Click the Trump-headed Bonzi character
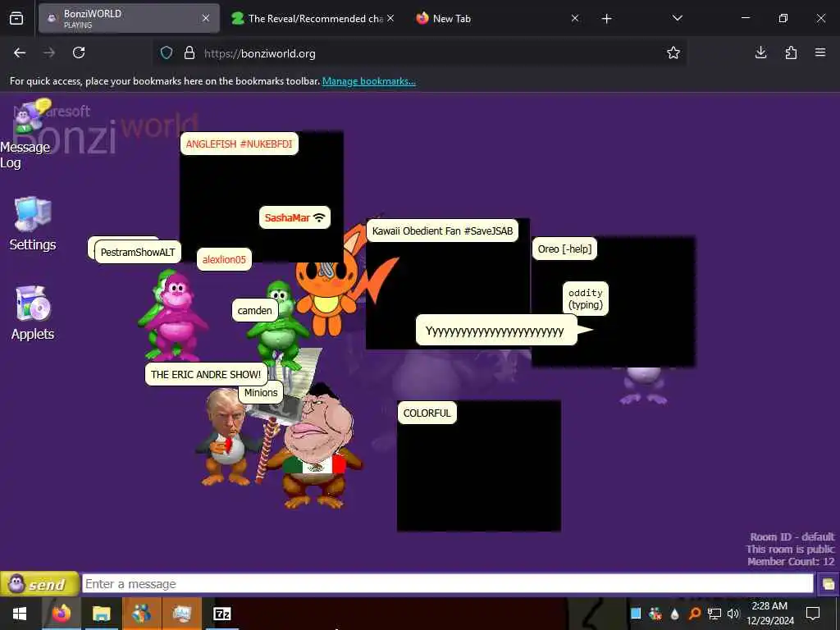This screenshot has height=630, width=840. tap(226, 436)
